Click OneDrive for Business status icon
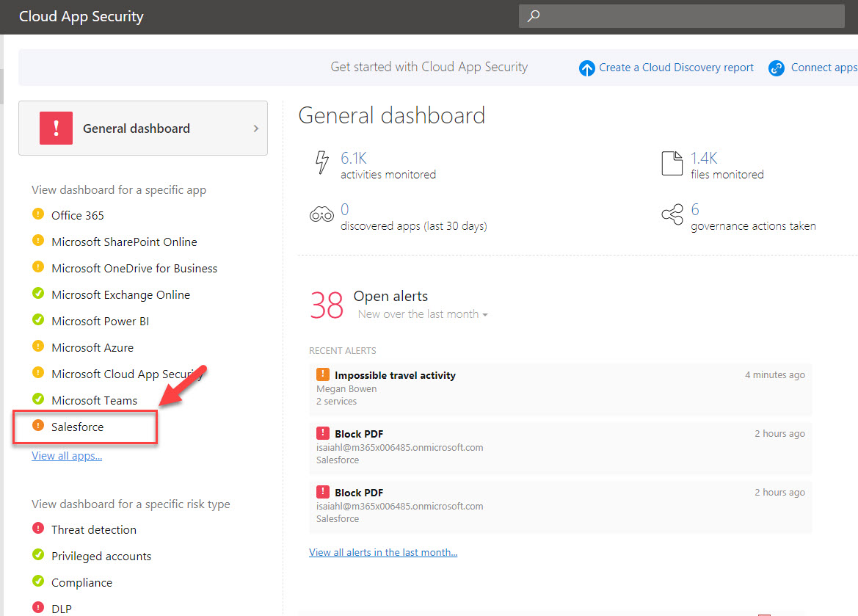This screenshot has width=858, height=616. coord(37,266)
